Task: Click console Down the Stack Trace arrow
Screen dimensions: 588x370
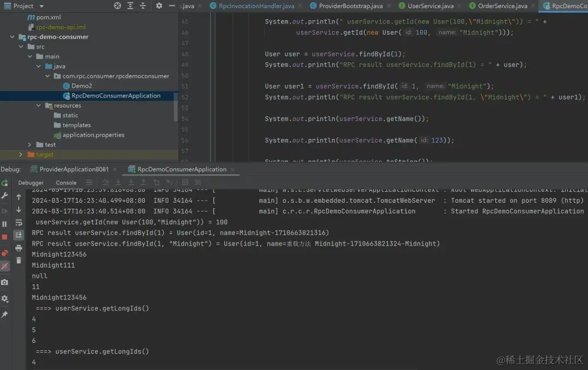Action: click(x=19, y=210)
